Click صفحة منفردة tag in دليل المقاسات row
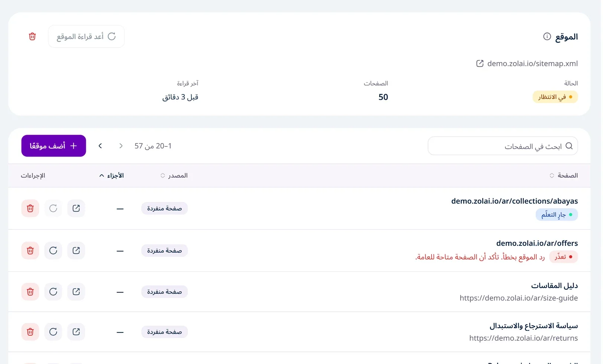 click(164, 292)
